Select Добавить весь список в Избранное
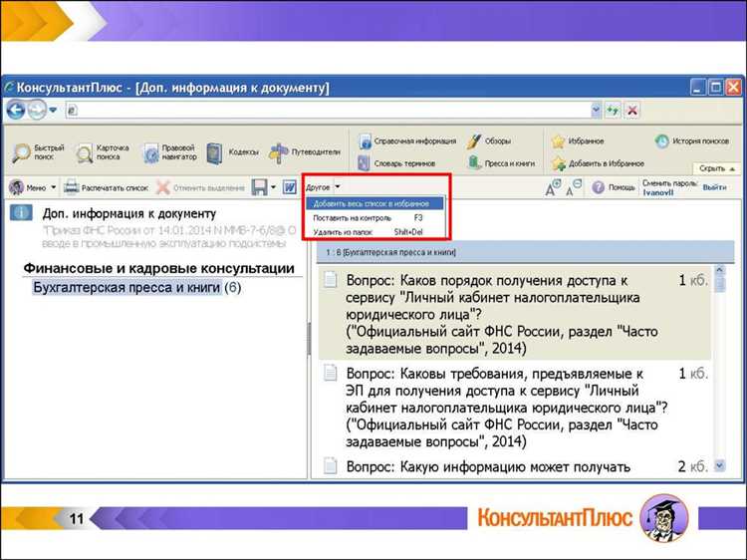This screenshot has width=747, height=560. 374,203
